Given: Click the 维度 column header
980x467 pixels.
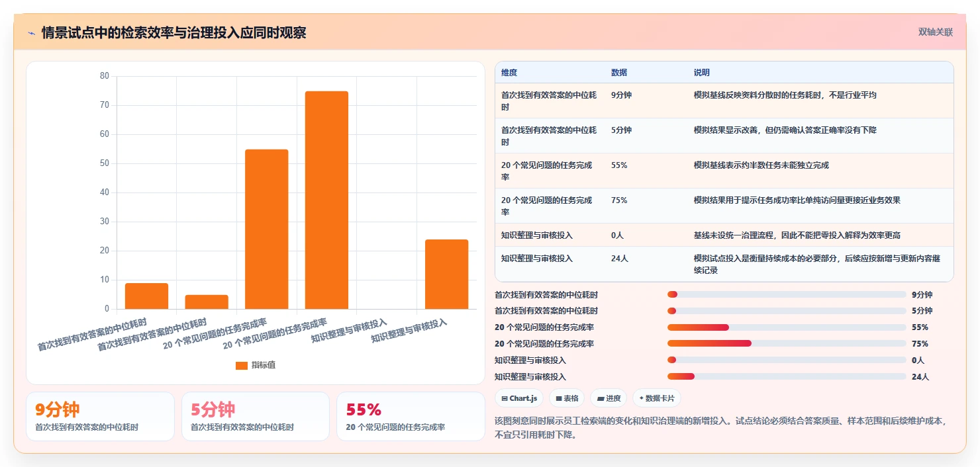Looking at the screenshot, I should point(509,72).
